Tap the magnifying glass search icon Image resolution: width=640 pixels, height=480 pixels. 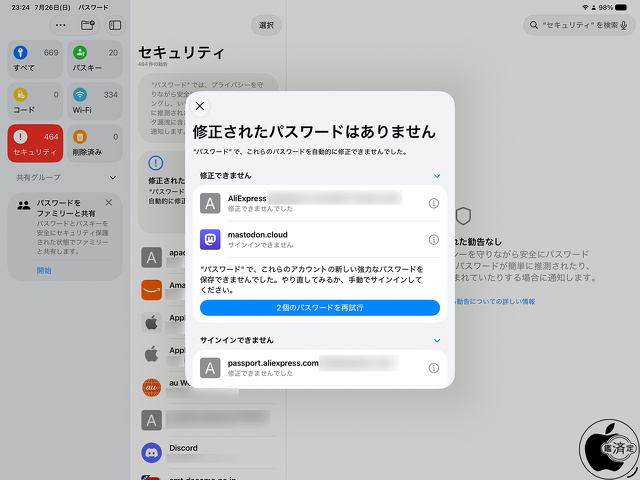533,25
